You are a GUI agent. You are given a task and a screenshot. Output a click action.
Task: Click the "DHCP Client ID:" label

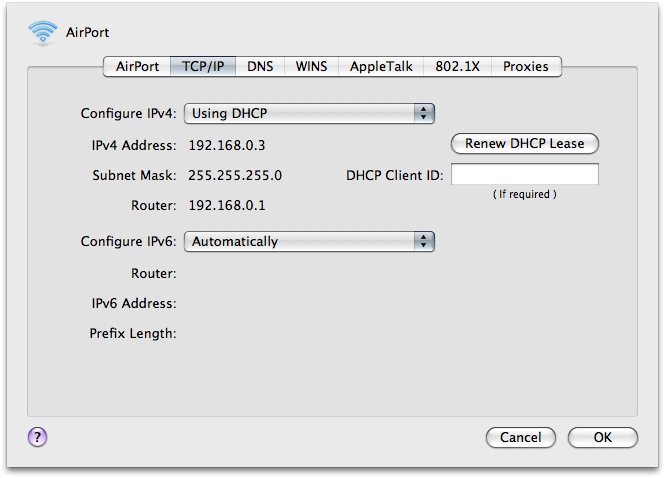pyautogui.click(x=394, y=176)
